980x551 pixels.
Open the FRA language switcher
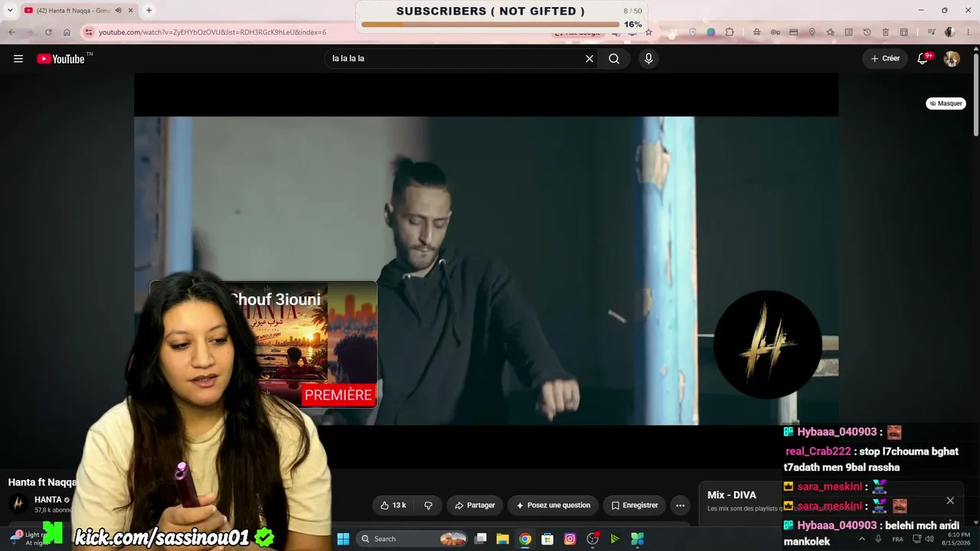tap(897, 539)
